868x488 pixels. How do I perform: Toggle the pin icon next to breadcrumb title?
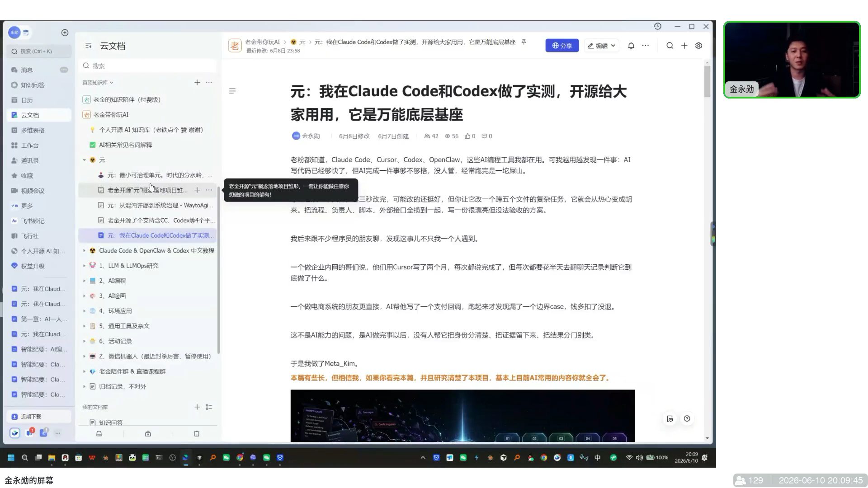tap(524, 42)
